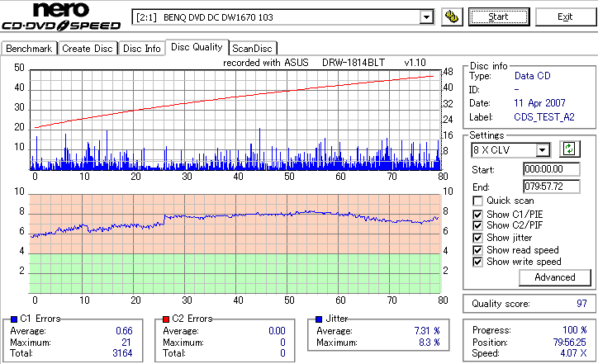Enable the Quick scan checkbox
This screenshot has height=364, width=598.
(477, 201)
